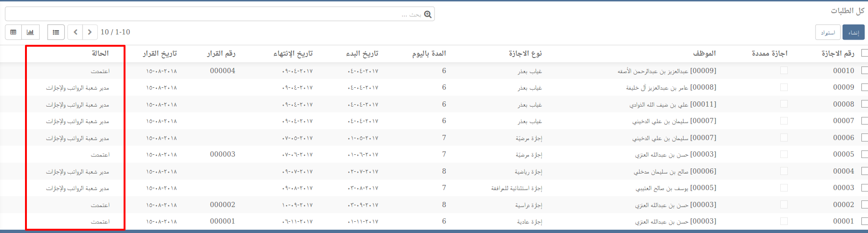Screen dimensions: 868x233
Task: Click the إنشاء create button
Action: coord(853,32)
